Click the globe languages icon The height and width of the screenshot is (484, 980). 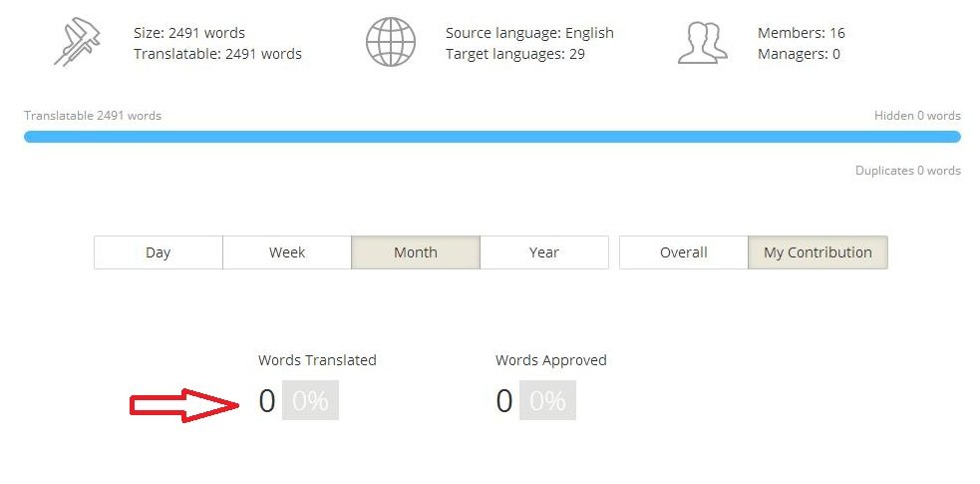pos(391,42)
